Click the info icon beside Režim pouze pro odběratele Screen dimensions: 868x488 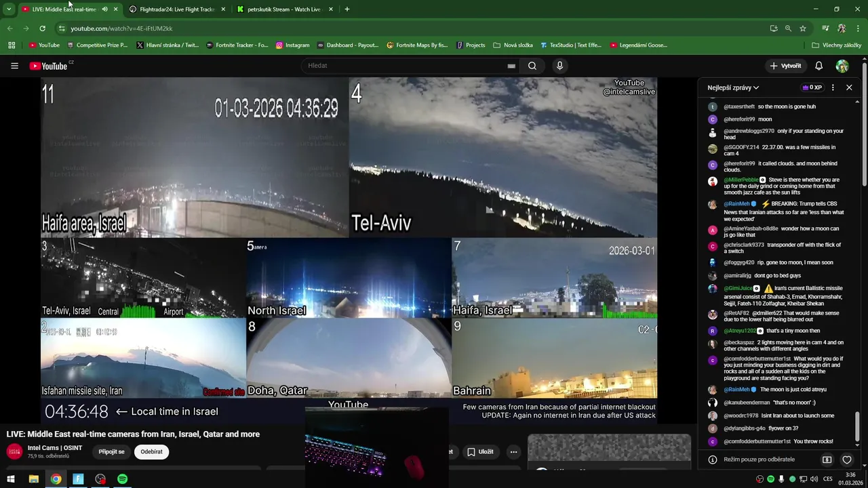[x=713, y=460]
